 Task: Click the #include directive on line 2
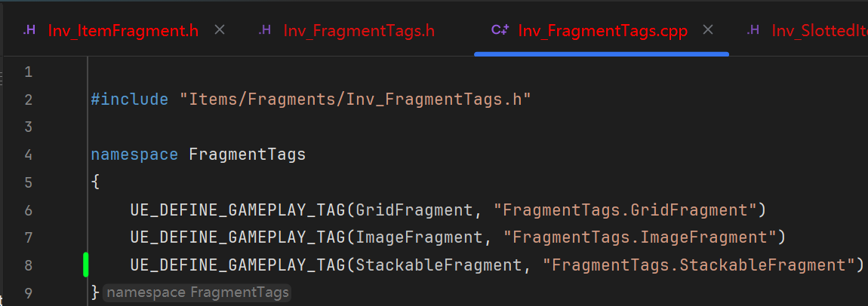(x=129, y=99)
